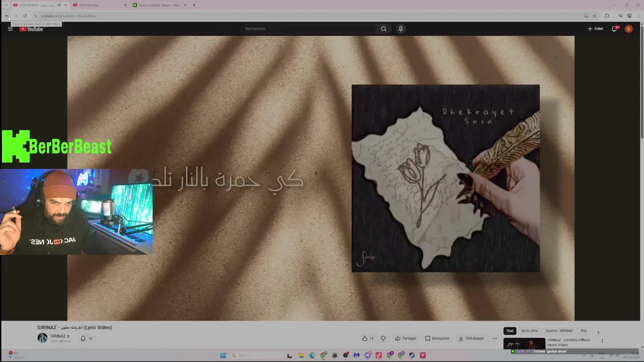
Task: Close the (749) YouTube tab
Action: click(125, 5)
